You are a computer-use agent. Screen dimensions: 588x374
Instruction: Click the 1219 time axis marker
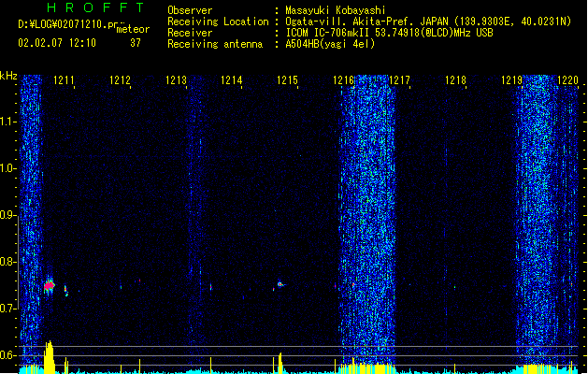(511, 80)
